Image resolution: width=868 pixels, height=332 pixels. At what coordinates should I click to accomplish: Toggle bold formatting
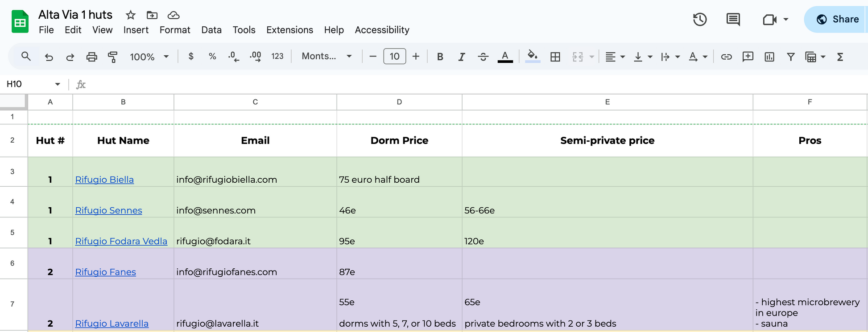coord(440,57)
